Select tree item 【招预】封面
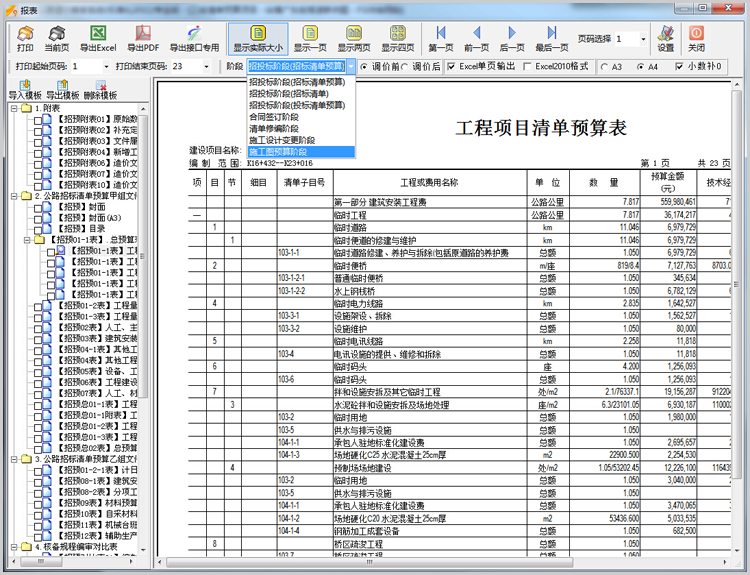 click(x=81, y=207)
